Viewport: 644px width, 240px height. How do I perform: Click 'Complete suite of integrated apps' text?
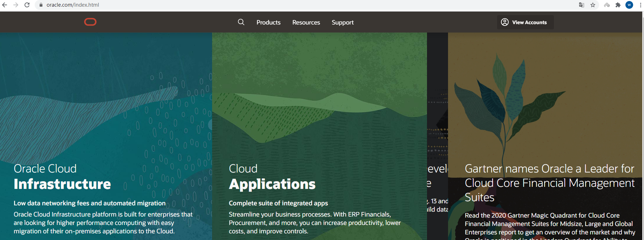[278, 203]
